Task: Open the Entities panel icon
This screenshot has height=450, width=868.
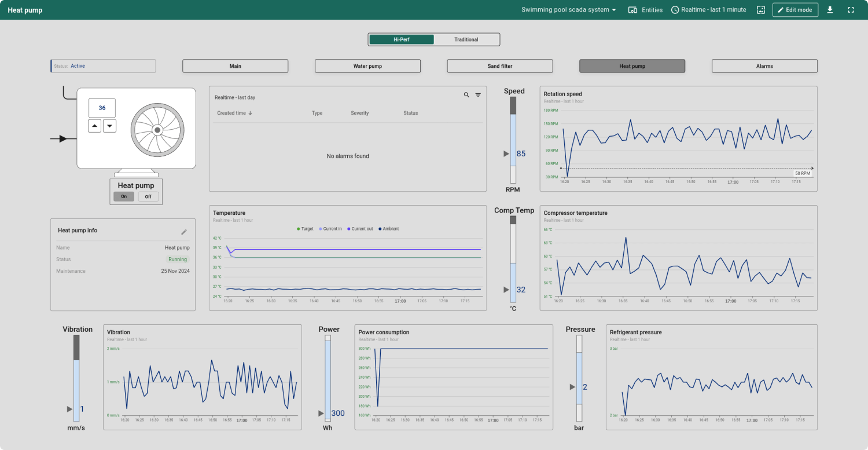Action: [x=632, y=10]
